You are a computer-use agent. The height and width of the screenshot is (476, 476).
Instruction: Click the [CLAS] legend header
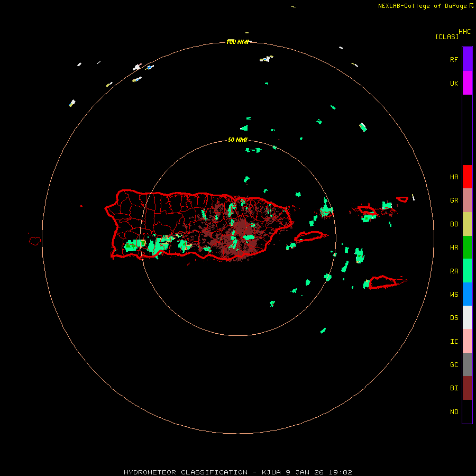tap(447, 36)
